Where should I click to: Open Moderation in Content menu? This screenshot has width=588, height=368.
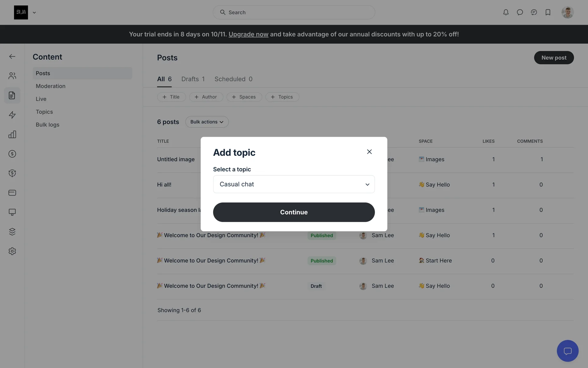click(51, 86)
